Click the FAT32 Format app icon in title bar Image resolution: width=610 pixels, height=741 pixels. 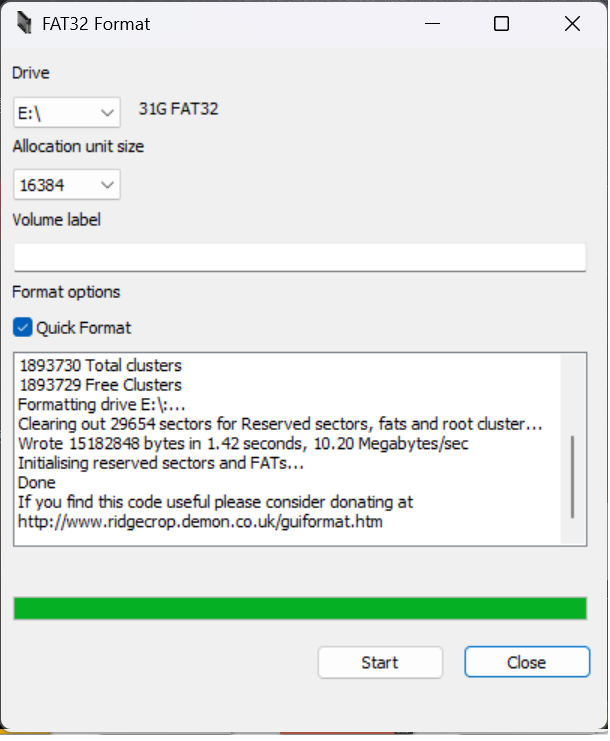[24, 23]
